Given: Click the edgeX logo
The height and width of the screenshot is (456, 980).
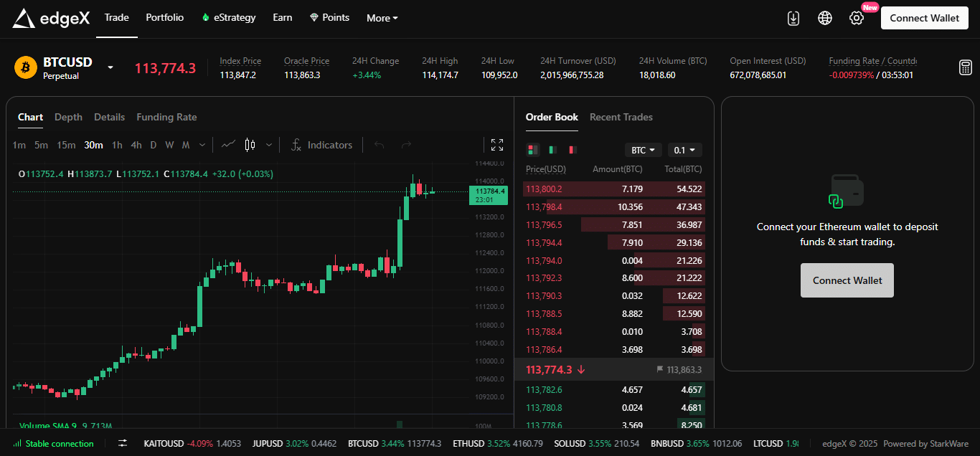Looking at the screenshot, I should 51,18.
